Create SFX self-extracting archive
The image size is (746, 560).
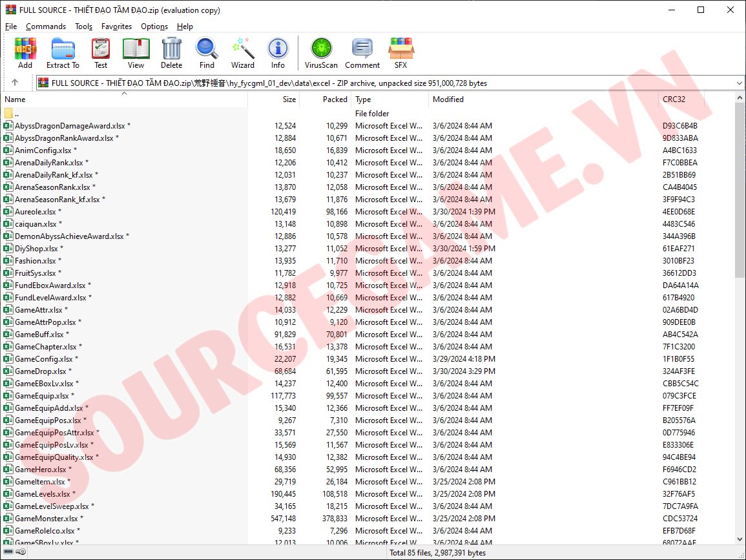pos(400,52)
